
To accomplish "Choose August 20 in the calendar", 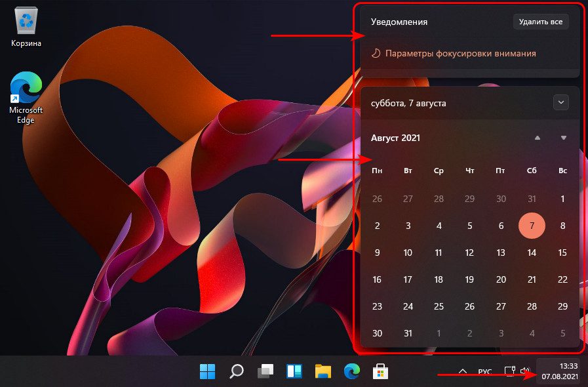I will coord(501,279).
